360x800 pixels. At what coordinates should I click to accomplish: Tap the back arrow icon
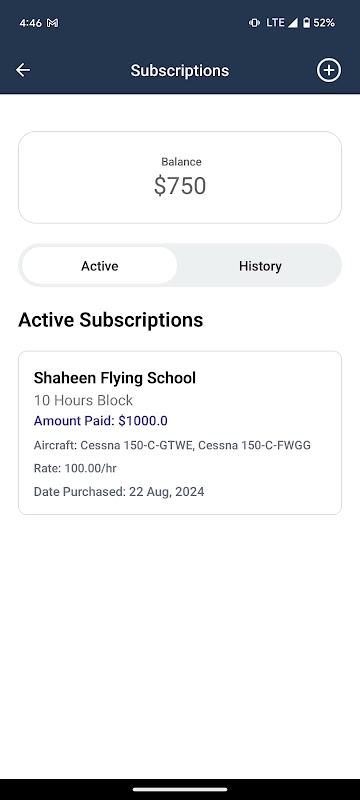23,70
